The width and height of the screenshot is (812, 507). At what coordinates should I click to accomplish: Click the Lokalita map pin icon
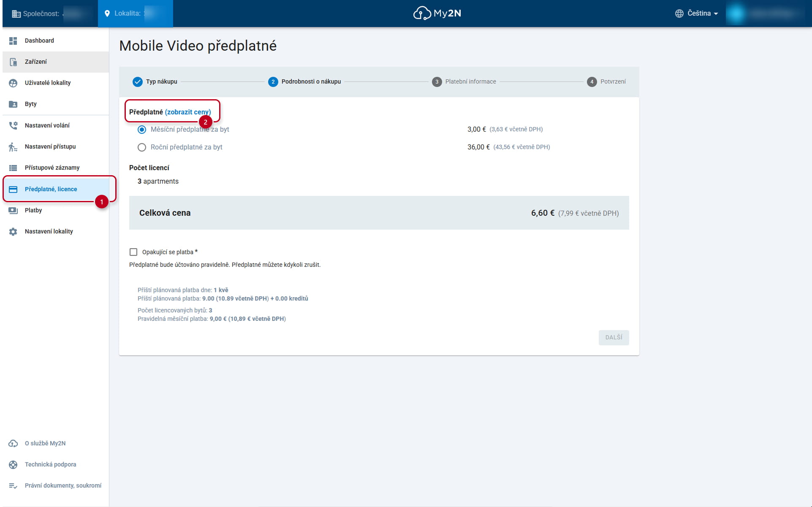tap(107, 14)
